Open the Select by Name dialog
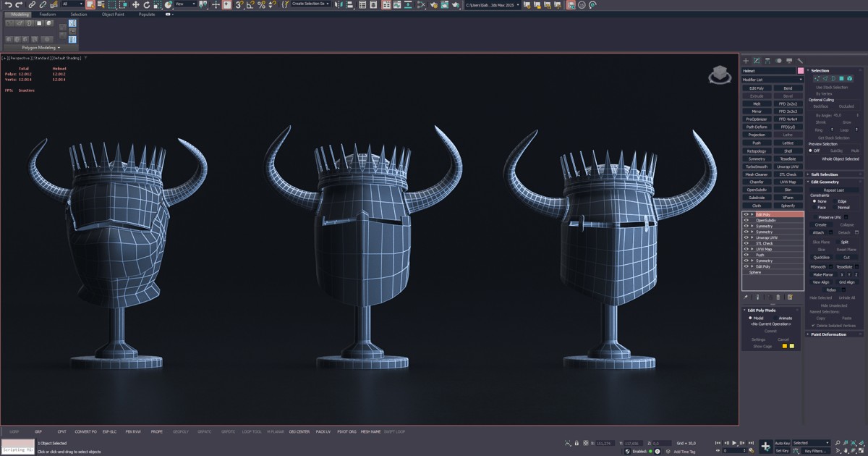The height and width of the screenshot is (456, 868). point(101,5)
